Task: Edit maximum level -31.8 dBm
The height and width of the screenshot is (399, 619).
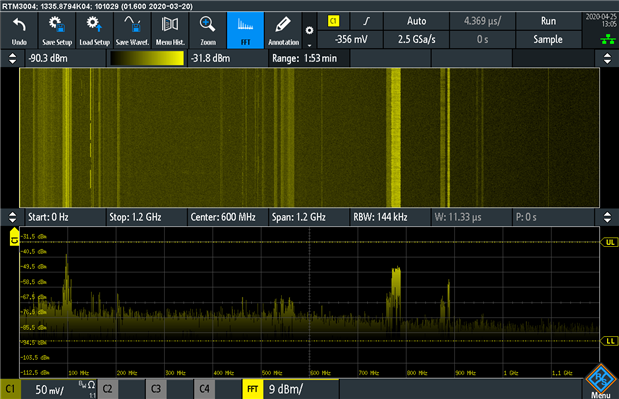Action: tap(227, 58)
